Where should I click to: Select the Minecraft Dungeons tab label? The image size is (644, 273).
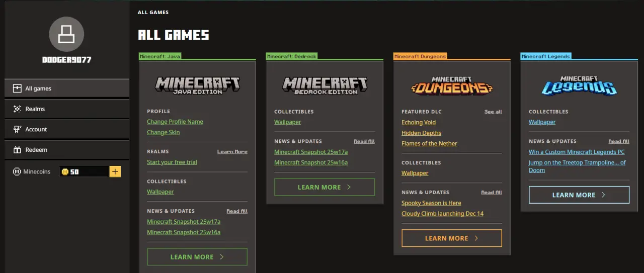[420, 56]
